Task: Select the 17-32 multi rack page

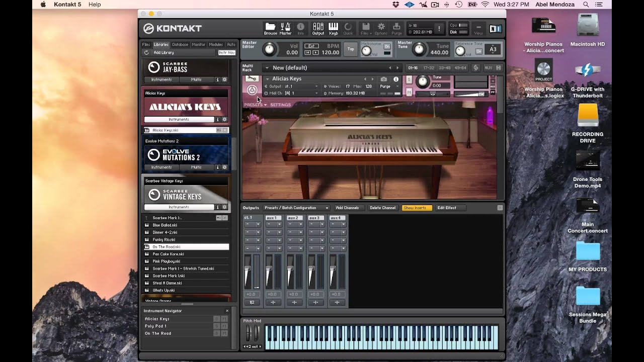Action: (x=429, y=68)
